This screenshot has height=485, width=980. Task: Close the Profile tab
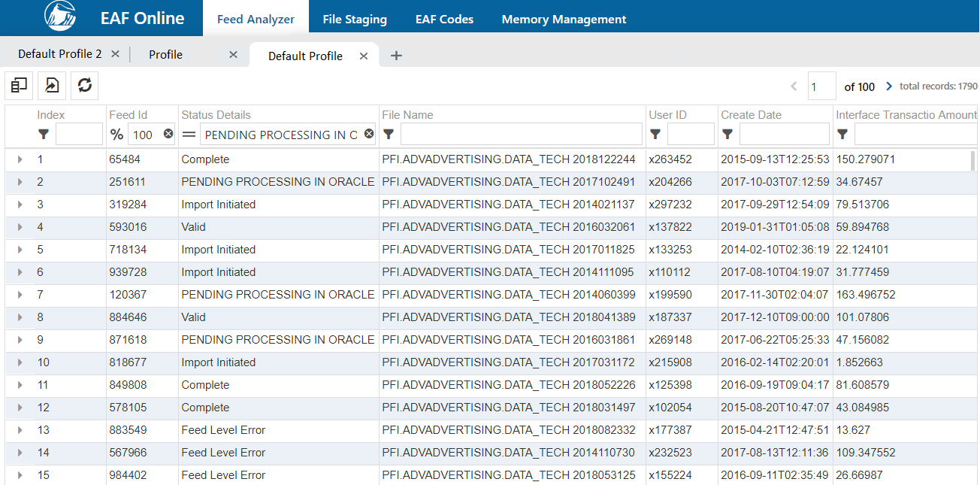tap(233, 54)
